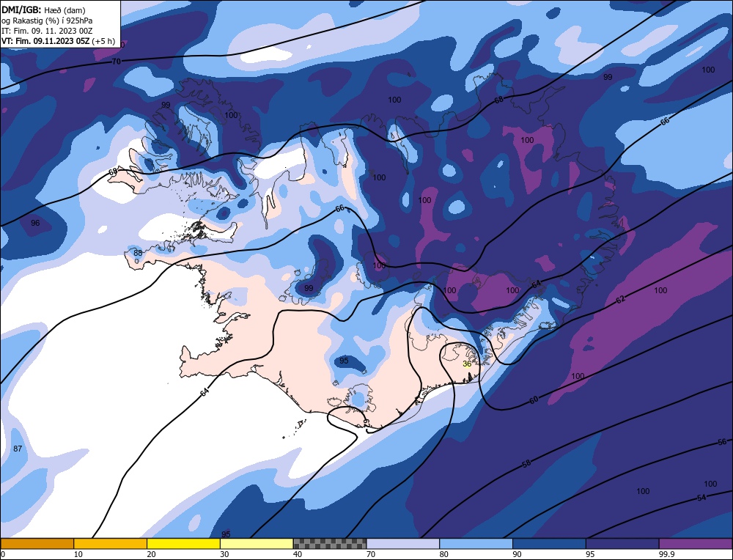Click the checkered gray 40–70 legend swatch
The width and height of the screenshot is (733, 560).
point(330,543)
